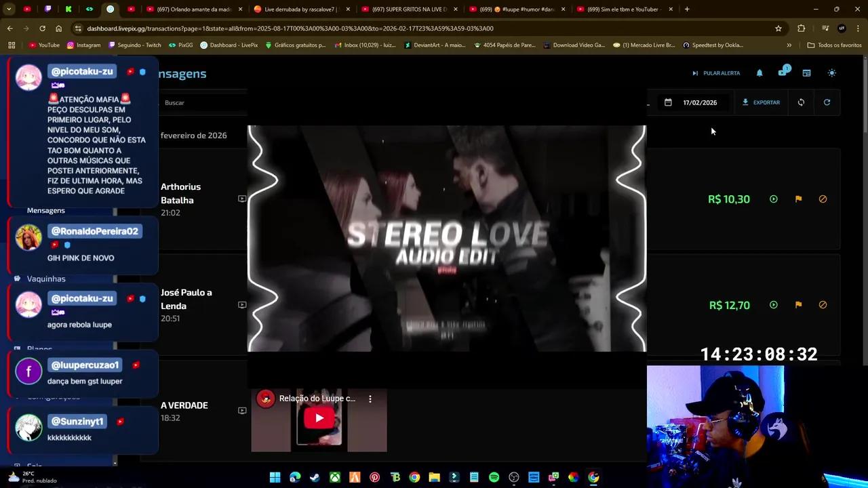Play the Relação do Luupe YouTube video
The image size is (868, 488).
319,418
